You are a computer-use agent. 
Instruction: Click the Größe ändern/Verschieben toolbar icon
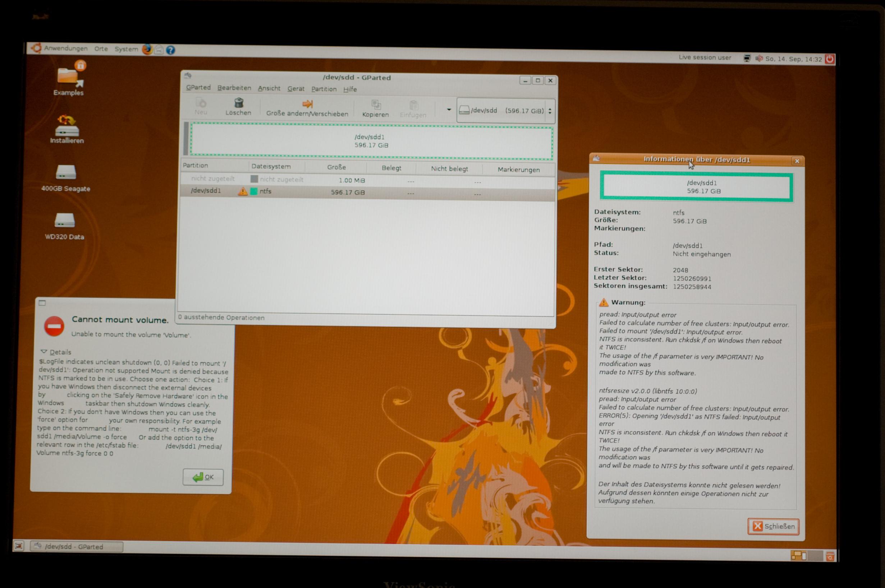pos(307,104)
